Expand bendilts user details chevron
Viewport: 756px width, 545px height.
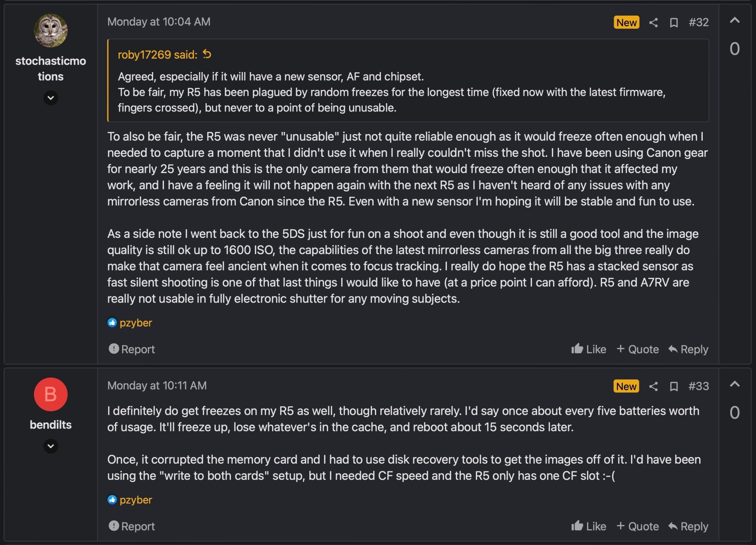[51, 446]
